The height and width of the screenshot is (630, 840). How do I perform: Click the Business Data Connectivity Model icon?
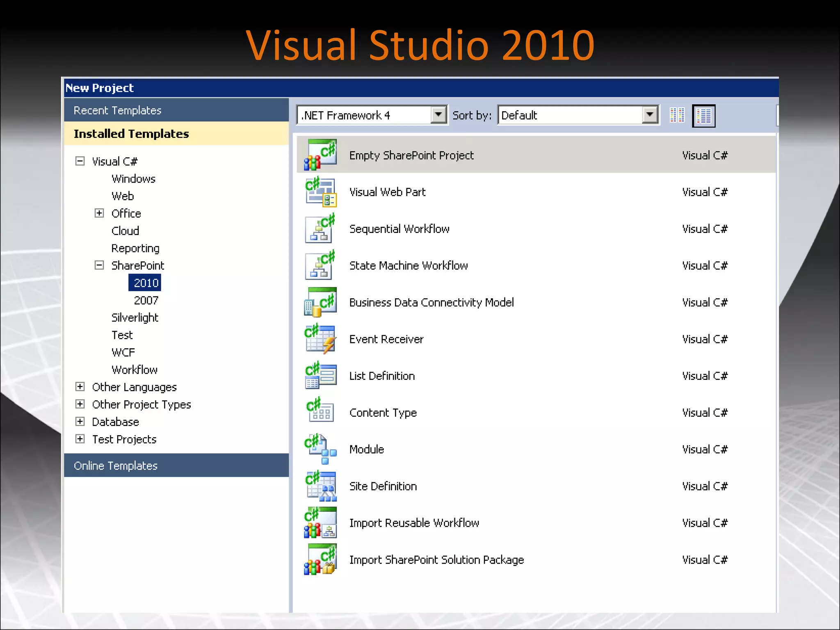pos(320,302)
